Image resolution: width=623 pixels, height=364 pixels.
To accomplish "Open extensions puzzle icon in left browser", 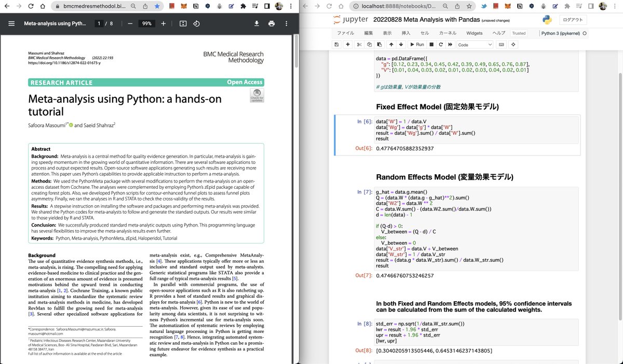I will click(245, 6).
